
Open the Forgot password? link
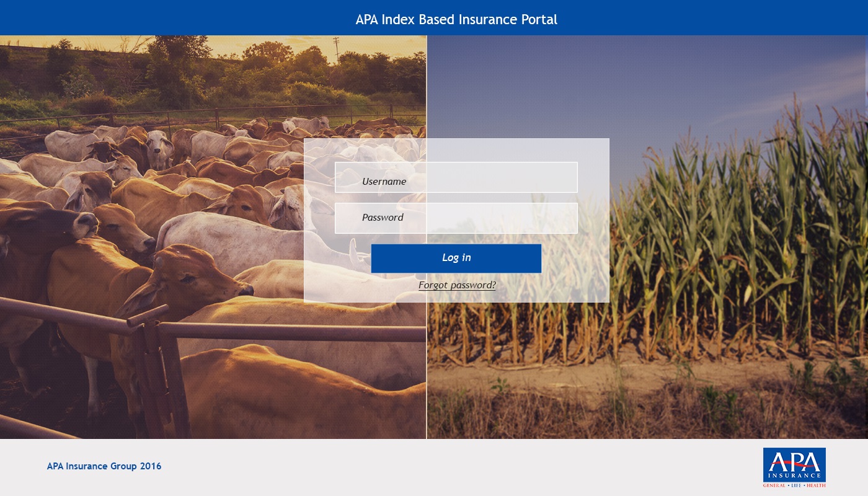point(457,285)
